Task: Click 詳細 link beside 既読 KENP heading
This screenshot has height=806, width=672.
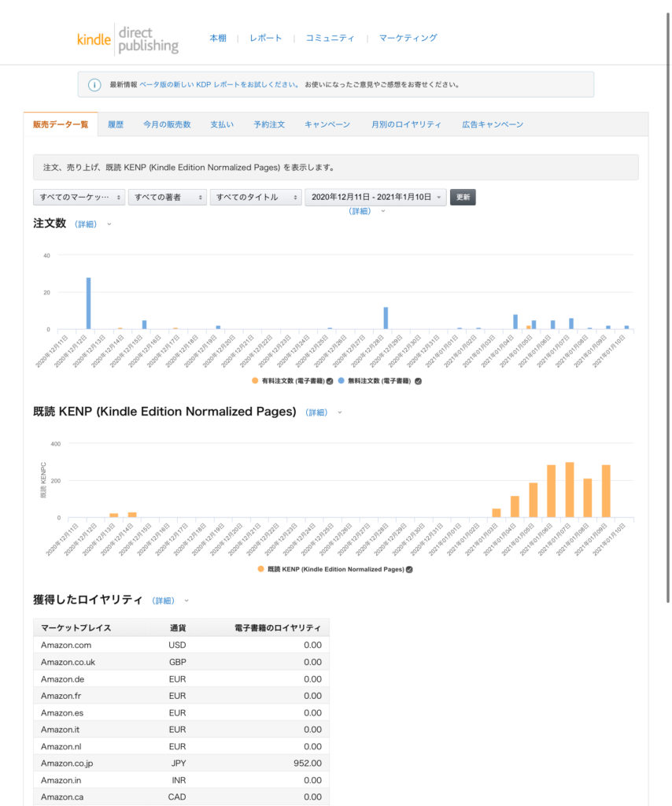Action: pos(316,412)
